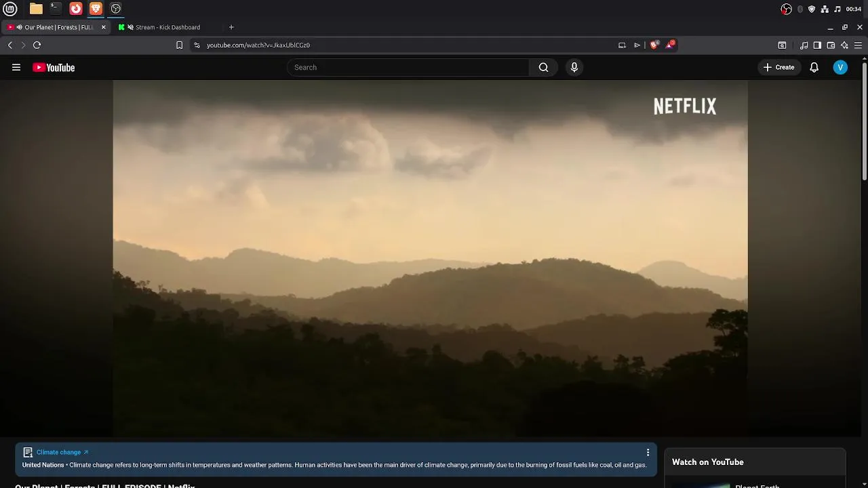This screenshot has width=868, height=488.
Task: Click the install/cast screen icon in address bar
Action: click(x=622, y=45)
